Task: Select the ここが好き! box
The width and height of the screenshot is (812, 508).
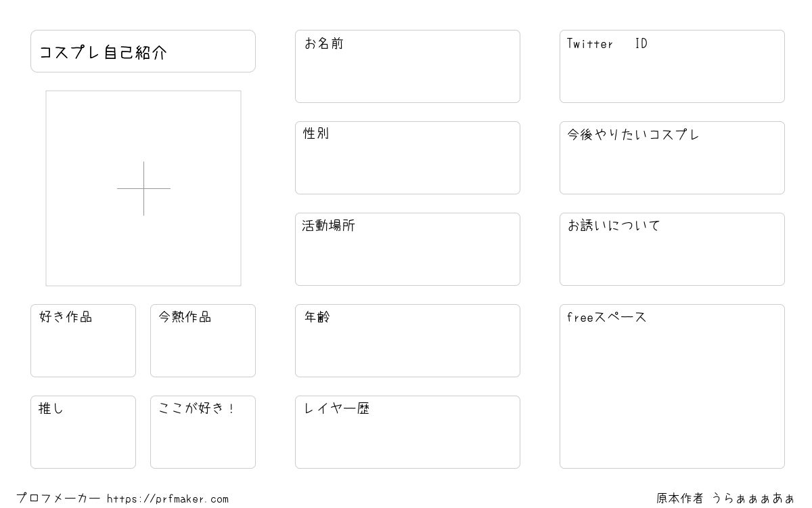Action: [203, 432]
